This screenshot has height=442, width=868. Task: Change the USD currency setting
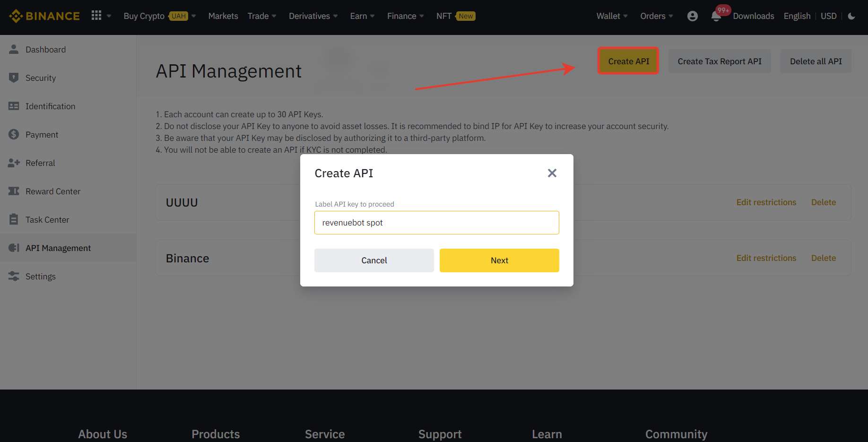828,16
